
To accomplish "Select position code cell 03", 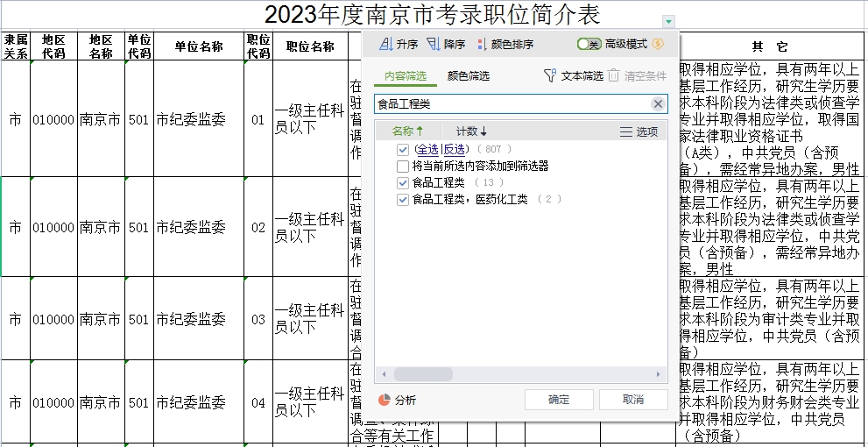I will click(x=258, y=319).
